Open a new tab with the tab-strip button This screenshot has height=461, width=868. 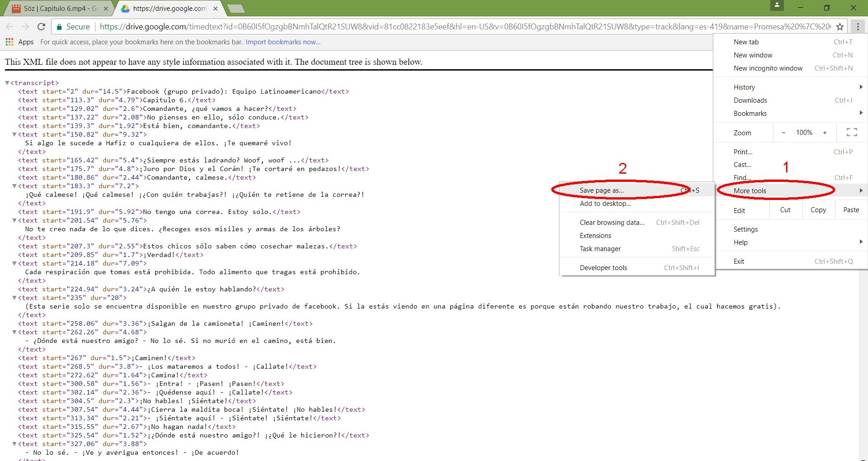click(x=235, y=8)
